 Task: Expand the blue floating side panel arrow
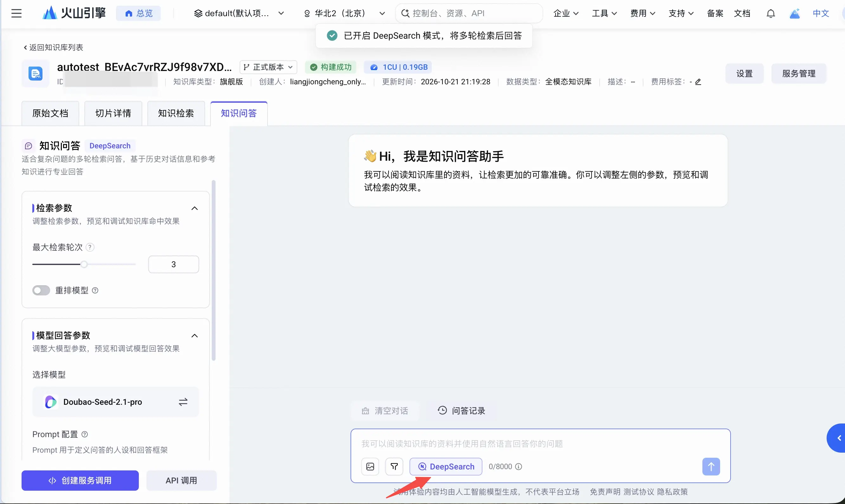(x=837, y=438)
